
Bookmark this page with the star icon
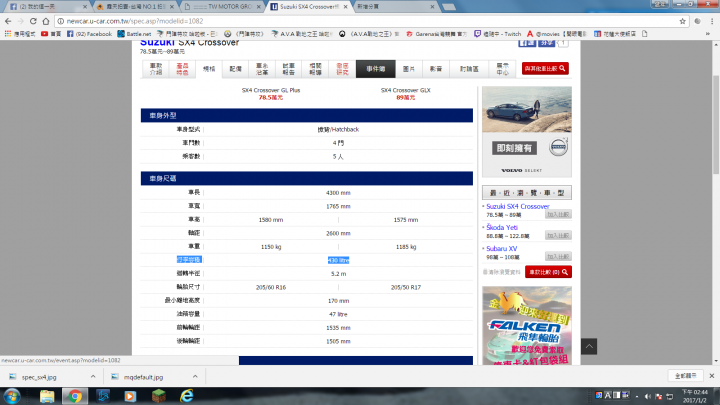pyautogui.click(x=682, y=21)
